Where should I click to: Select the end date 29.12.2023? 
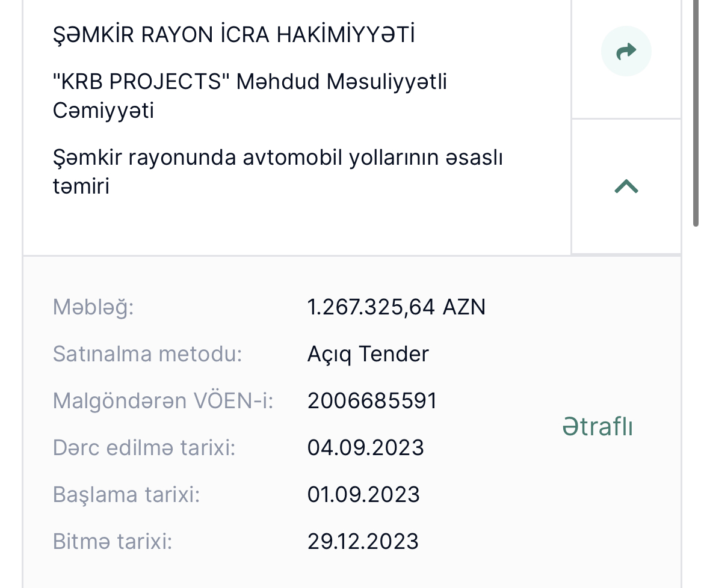click(363, 541)
